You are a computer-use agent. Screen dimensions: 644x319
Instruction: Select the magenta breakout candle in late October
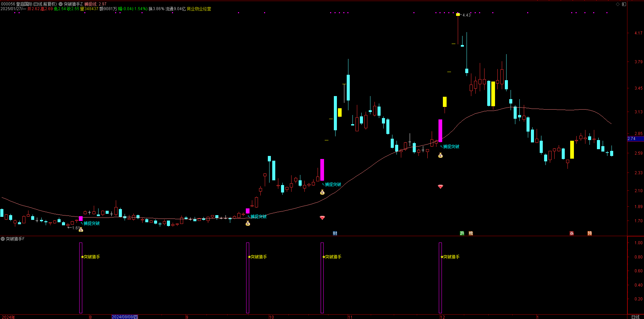pyautogui.click(x=322, y=170)
